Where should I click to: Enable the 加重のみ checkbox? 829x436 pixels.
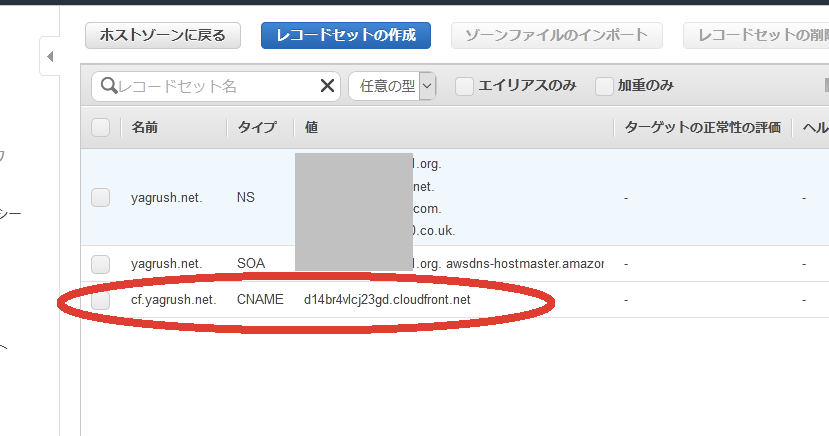point(604,86)
